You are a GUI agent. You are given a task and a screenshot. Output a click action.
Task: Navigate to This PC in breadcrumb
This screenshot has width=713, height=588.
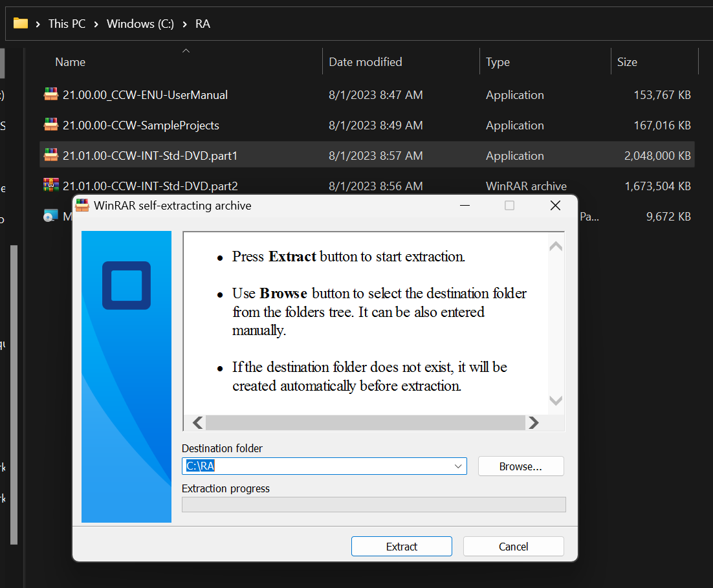[67, 24]
